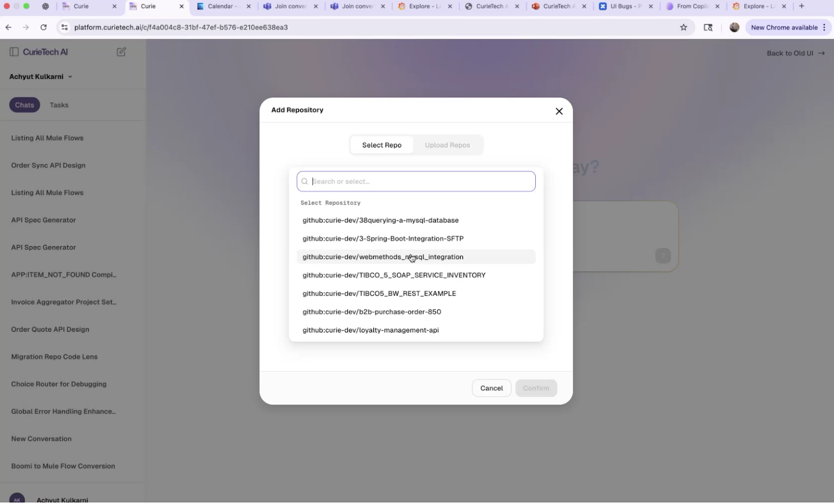Expand the Achyut Kulkarni workspace dropdown

(x=70, y=76)
